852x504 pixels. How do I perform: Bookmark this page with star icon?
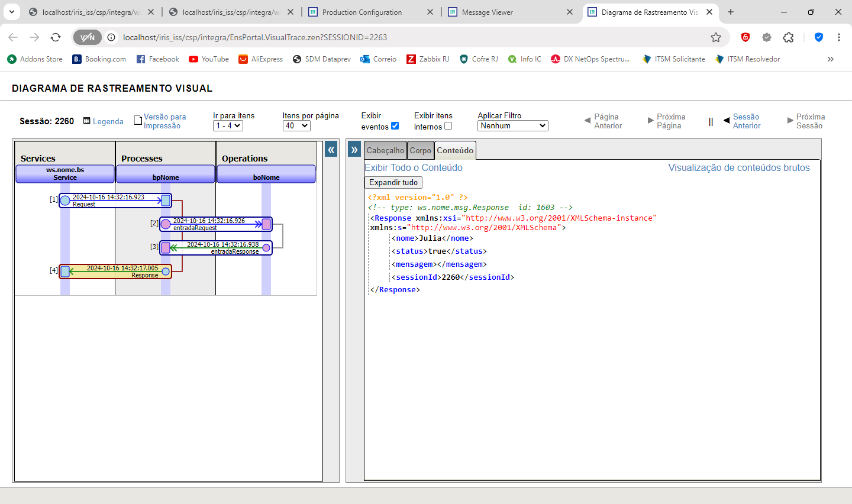pos(716,37)
